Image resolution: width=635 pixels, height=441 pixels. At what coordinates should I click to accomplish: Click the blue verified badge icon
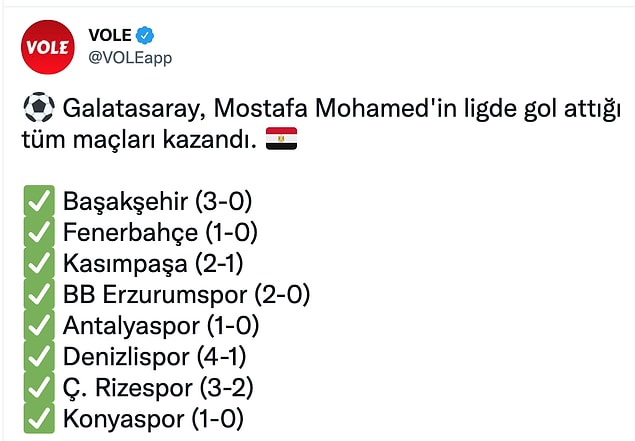(x=145, y=35)
